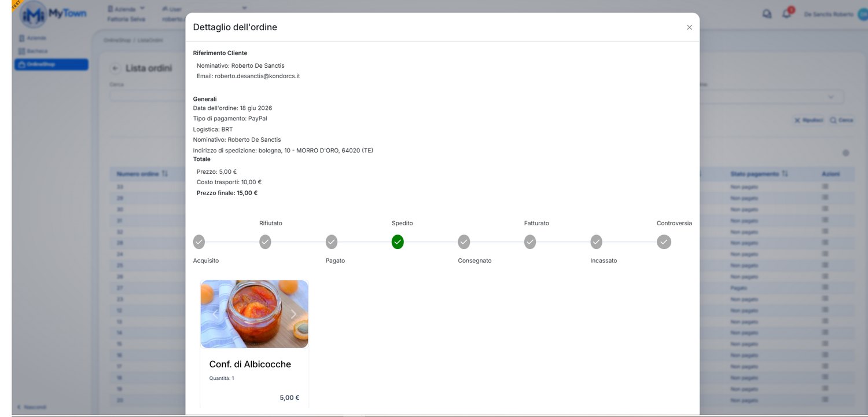Select the Fatturato status step circle

click(530, 242)
